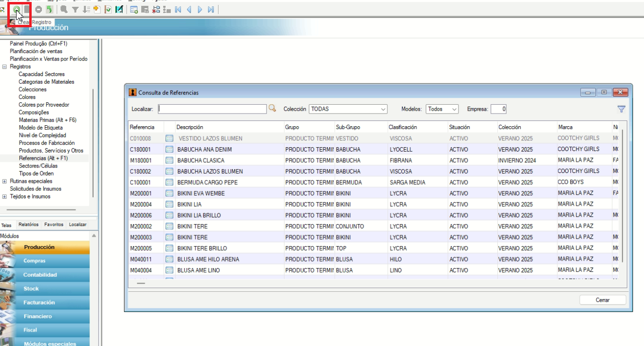Open Painel Produção (Ctrl+F1) in tree
The width and height of the screenshot is (644, 346).
38,44
